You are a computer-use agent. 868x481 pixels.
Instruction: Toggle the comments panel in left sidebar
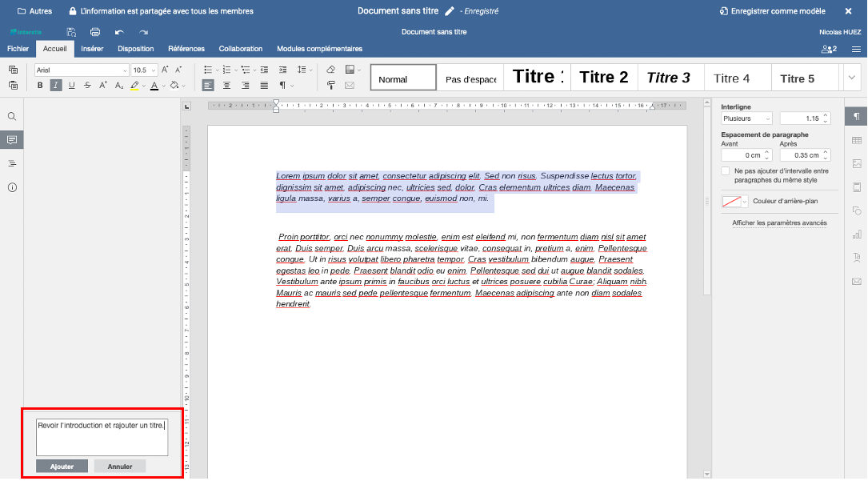click(x=12, y=140)
